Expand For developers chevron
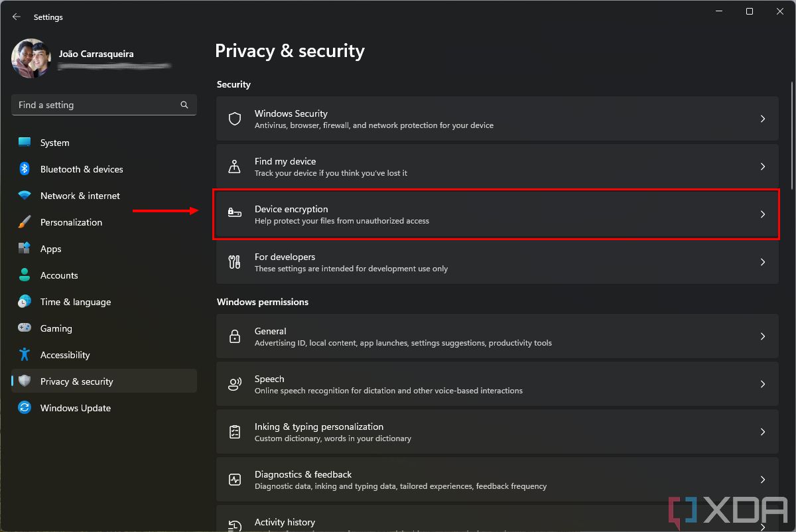 (763, 262)
